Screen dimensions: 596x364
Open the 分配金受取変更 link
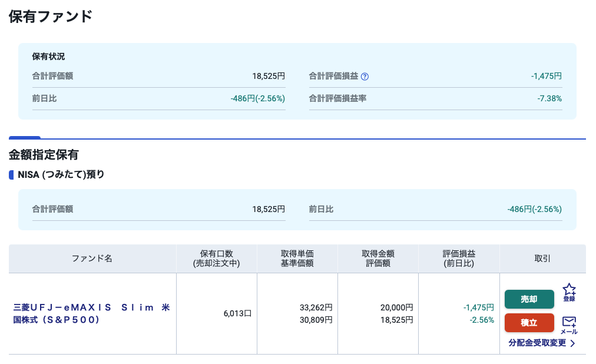542,343
